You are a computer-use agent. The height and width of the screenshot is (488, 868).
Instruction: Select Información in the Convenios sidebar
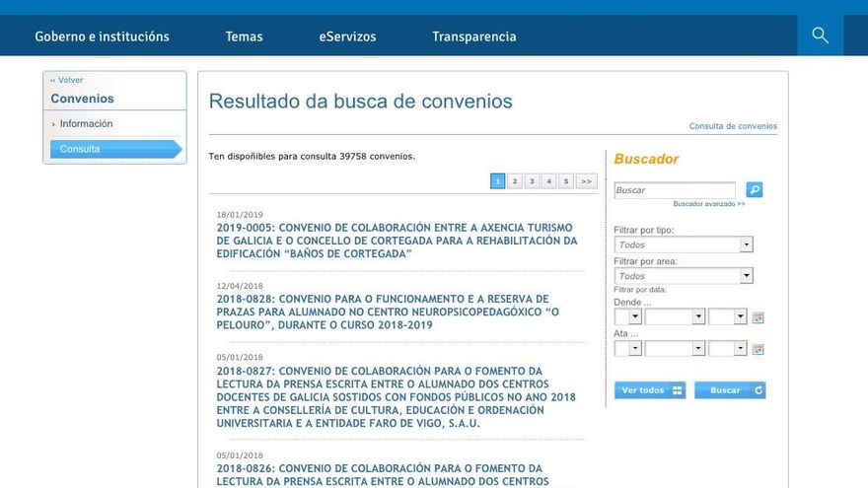tap(86, 124)
